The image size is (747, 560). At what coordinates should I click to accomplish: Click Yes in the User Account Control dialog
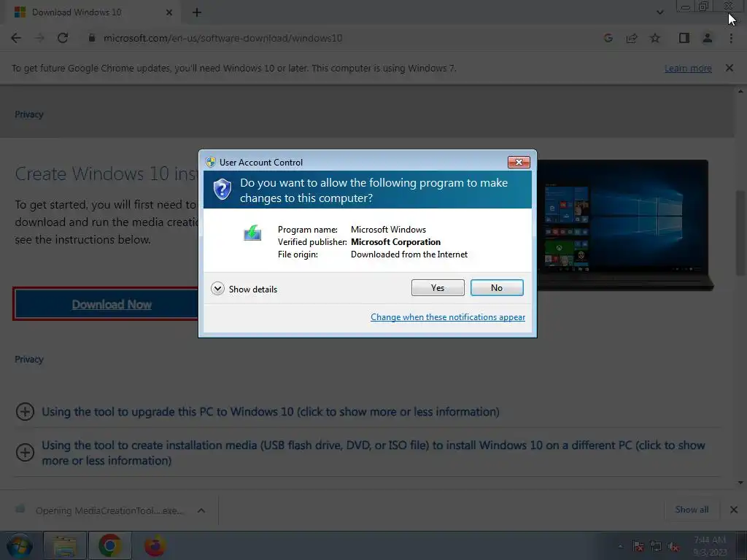click(x=438, y=287)
